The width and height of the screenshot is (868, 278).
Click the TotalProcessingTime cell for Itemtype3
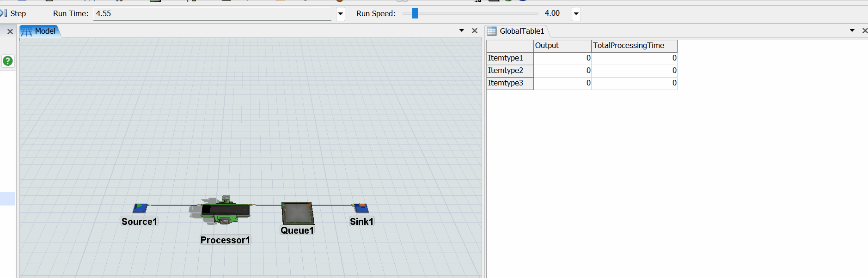click(x=635, y=83)
